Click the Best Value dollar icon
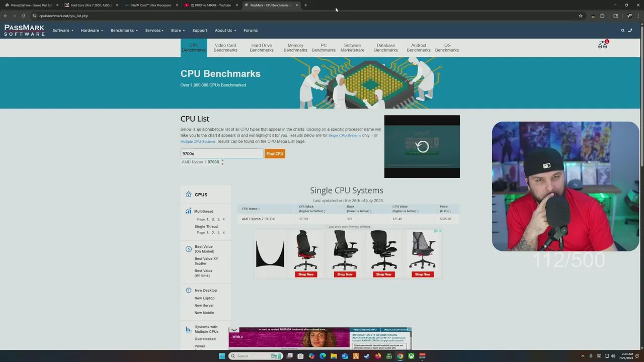This screenshot has width=644, height=362. tap(189, 249)
